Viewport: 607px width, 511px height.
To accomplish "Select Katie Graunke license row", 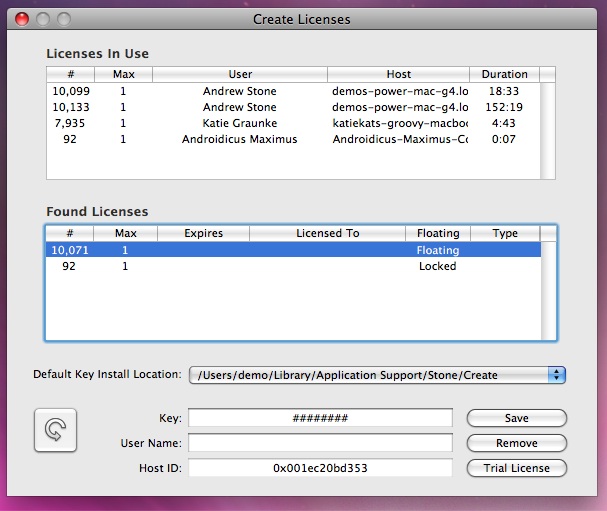I will point(293,123).
